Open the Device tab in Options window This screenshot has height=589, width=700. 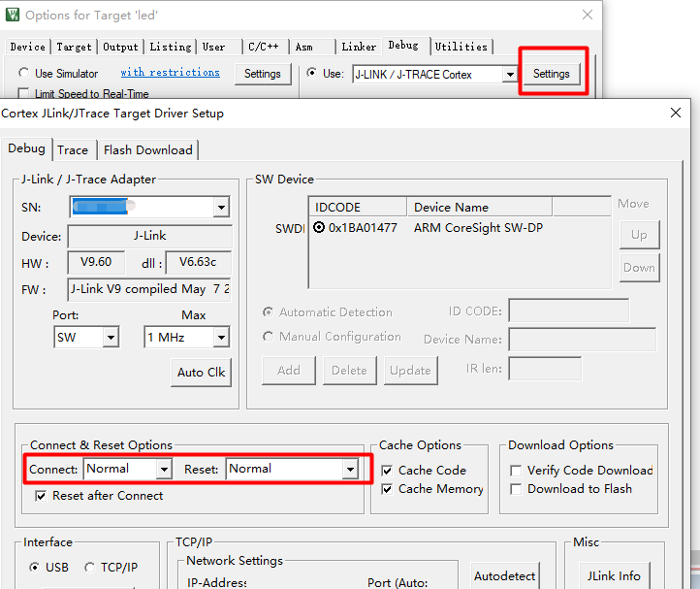(28, 47)
